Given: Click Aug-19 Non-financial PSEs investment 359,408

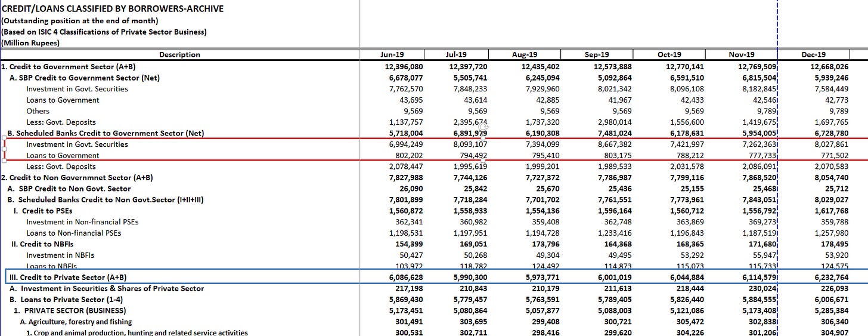Looking at the screenshot, I should 547,222.
